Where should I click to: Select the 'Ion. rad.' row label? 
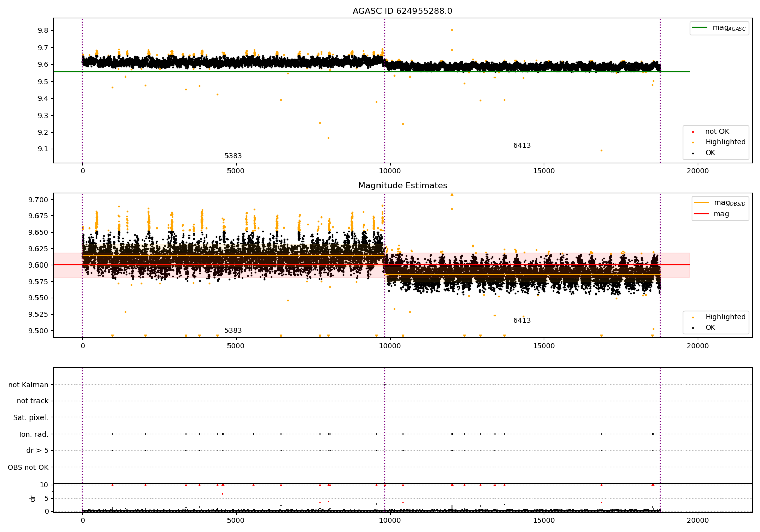coord(34,434)
